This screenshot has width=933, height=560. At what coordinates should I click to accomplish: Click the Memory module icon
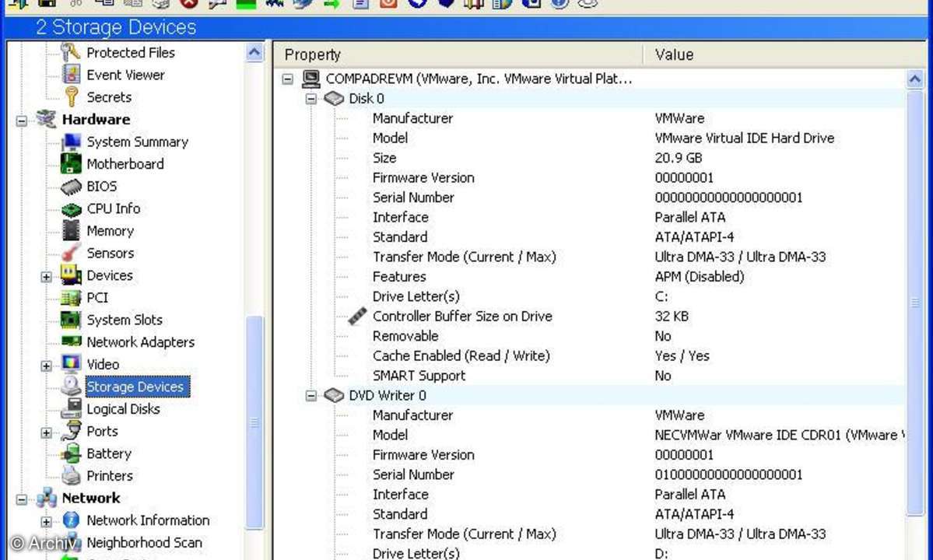pyautogui.click(x=72, y=231)
